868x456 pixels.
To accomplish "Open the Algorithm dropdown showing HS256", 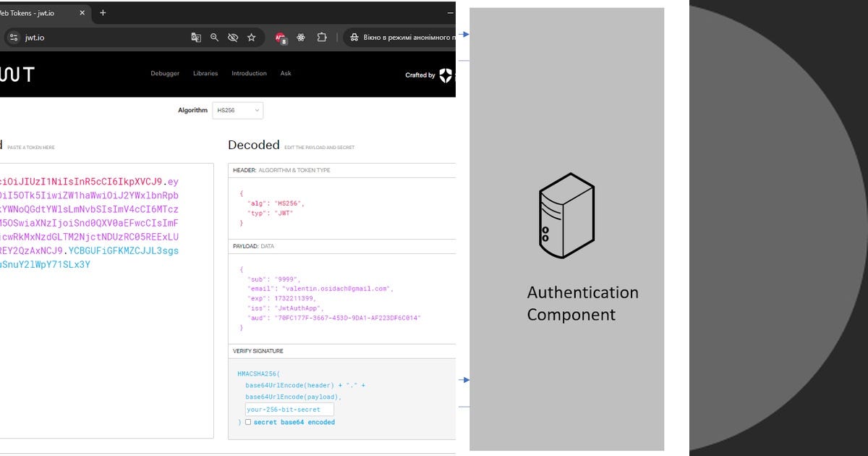I will tap(237, 110).
